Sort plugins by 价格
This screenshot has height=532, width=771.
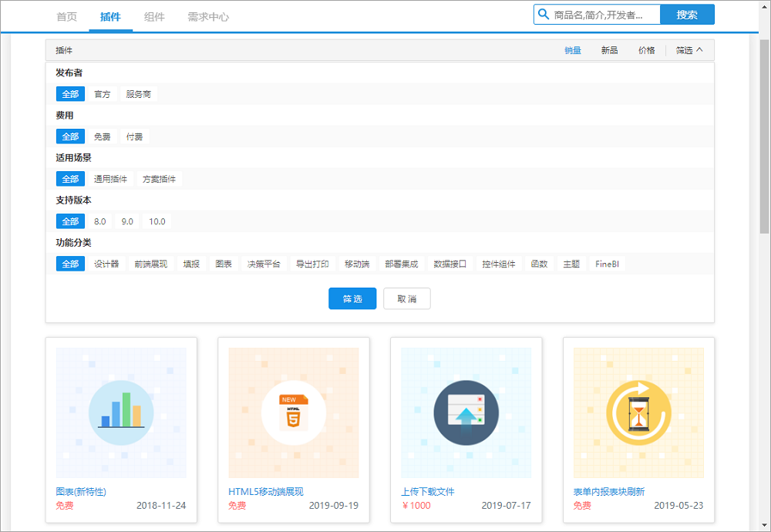pos(646,50)
